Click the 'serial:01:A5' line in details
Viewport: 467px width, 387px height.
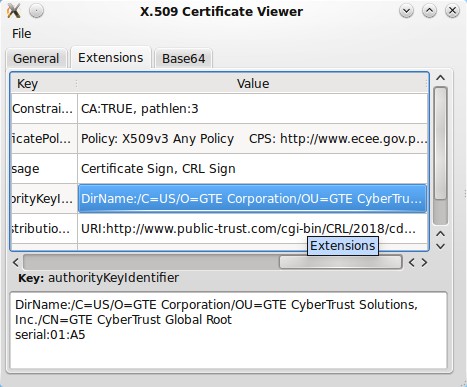coord(50,335)
